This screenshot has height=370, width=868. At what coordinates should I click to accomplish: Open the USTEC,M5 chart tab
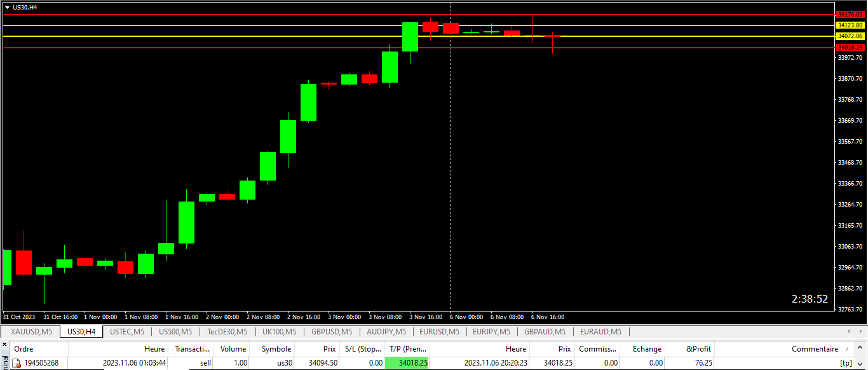pos(127,331)
